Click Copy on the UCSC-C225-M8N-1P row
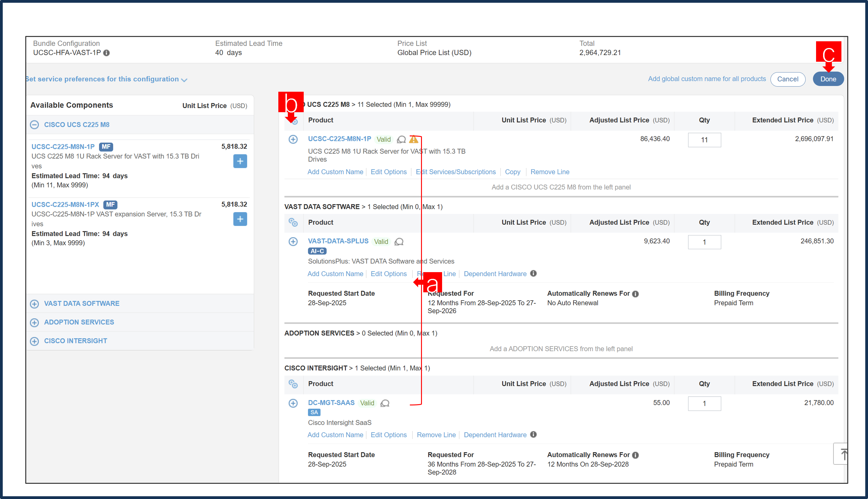The width and height of the screenshot is (868, 499). pos(513,172)
